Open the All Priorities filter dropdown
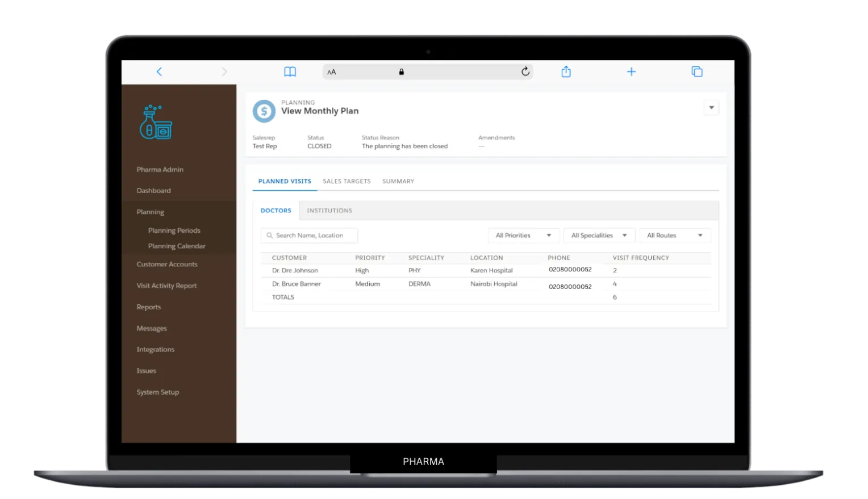The height and width of the screenshot is (499, 868). point(523,236)
